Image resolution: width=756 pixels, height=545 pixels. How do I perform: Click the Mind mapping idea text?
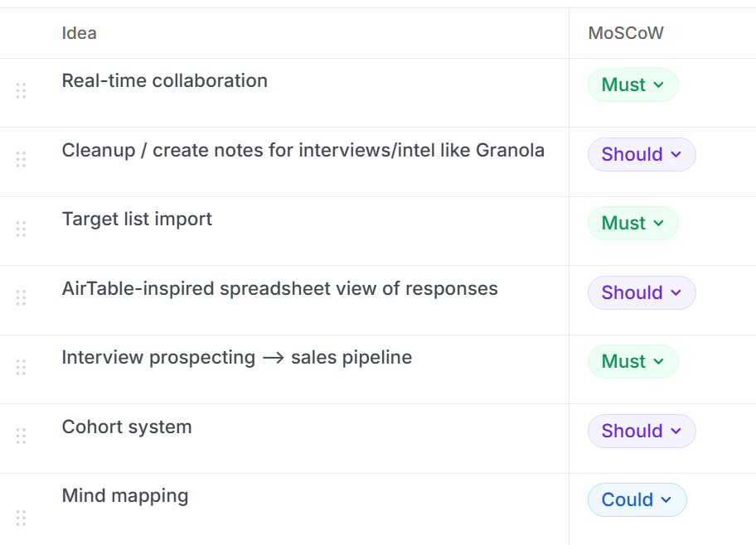pyautogui.click(x=125, y=496)
